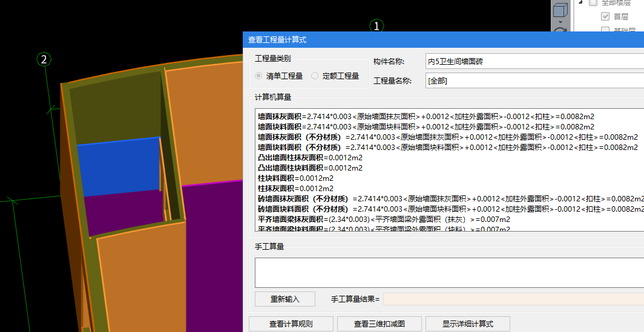Click the 手工算量结果 result field
644x332 pixels.
click(513, 299)
